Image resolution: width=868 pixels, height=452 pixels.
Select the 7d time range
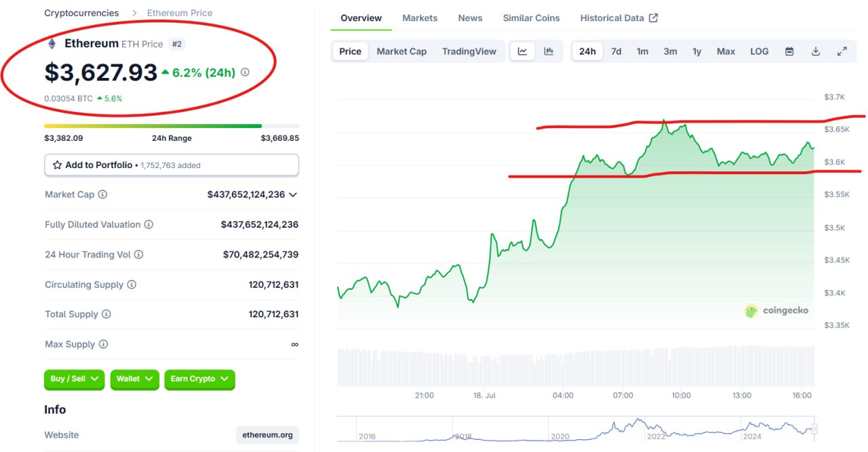616,52
